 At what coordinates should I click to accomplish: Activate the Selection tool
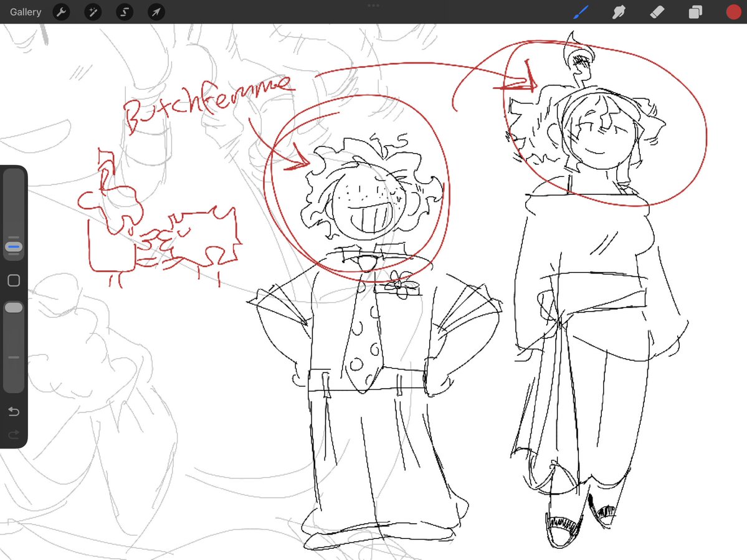coord(125,12)
